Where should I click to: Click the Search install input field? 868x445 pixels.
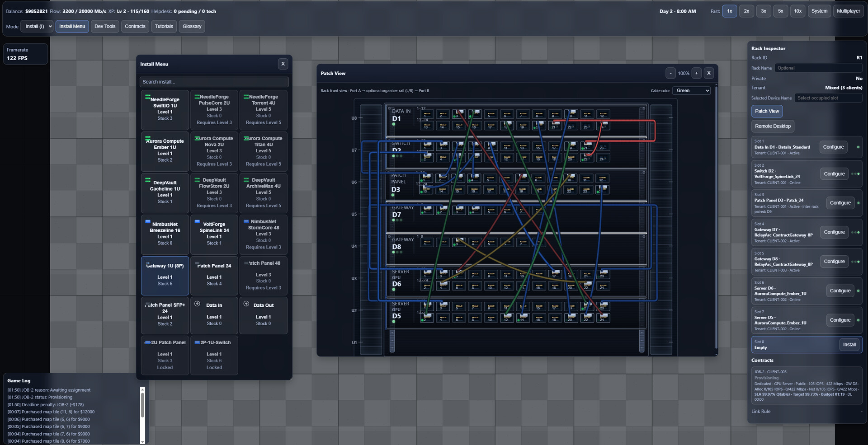point(214,82)
